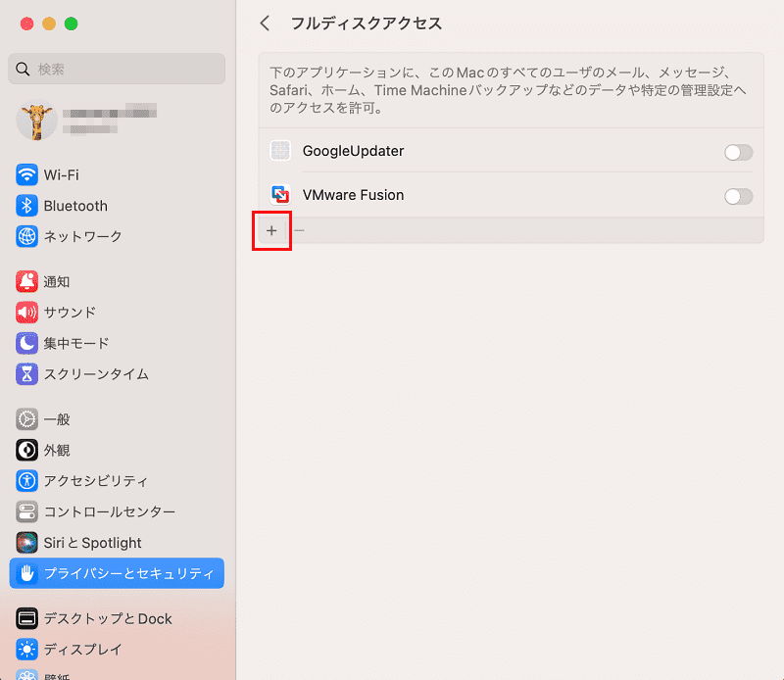Click the search magnifier icon
784x680 pixels.
coord(23,69)
